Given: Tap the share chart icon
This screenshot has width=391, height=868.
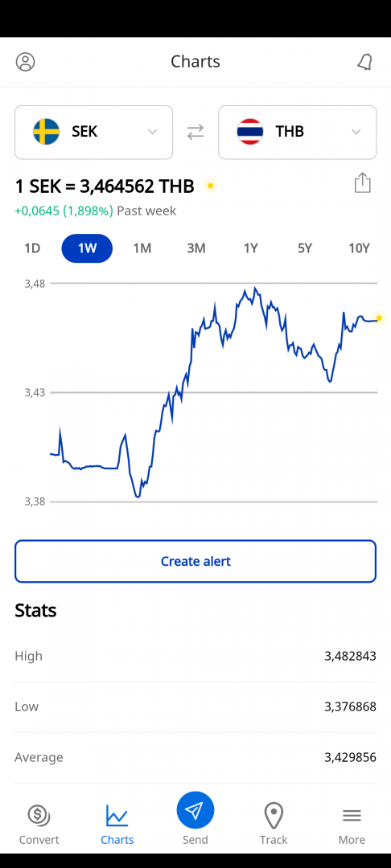Looking at the screenshot, I should click(362, 182).
